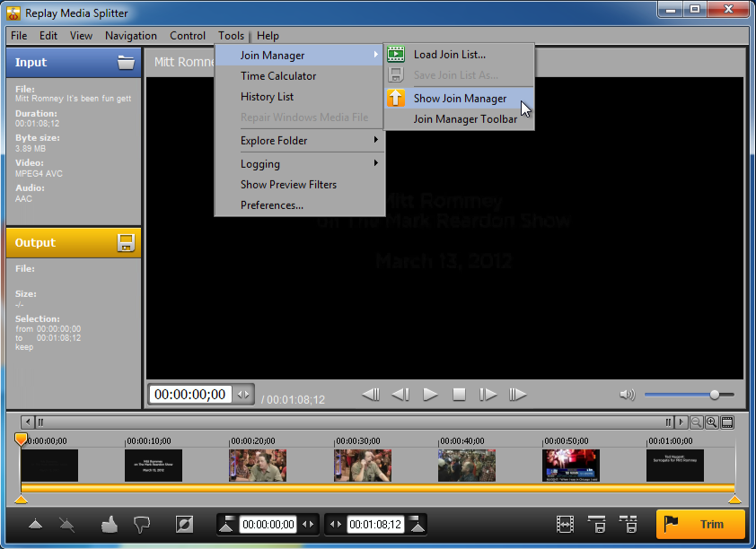Set selection start marker icon
The image size is (756, 549).
coord(226,524)
